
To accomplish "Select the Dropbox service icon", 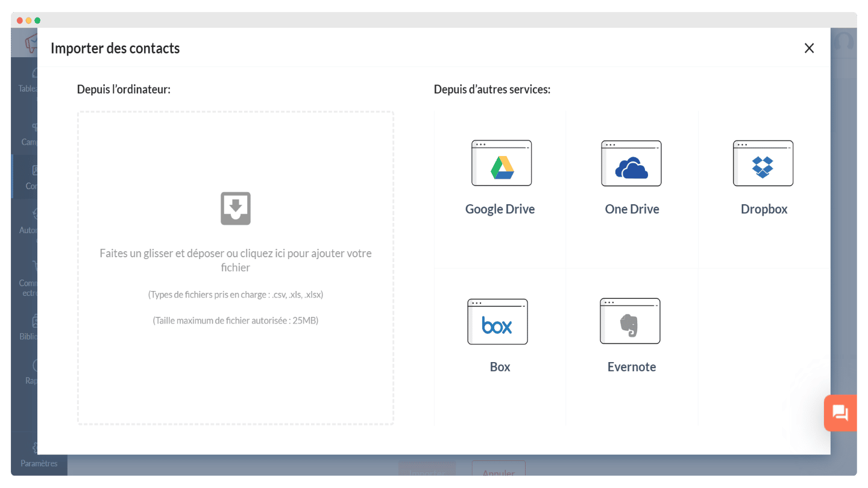I will [763, 163].
